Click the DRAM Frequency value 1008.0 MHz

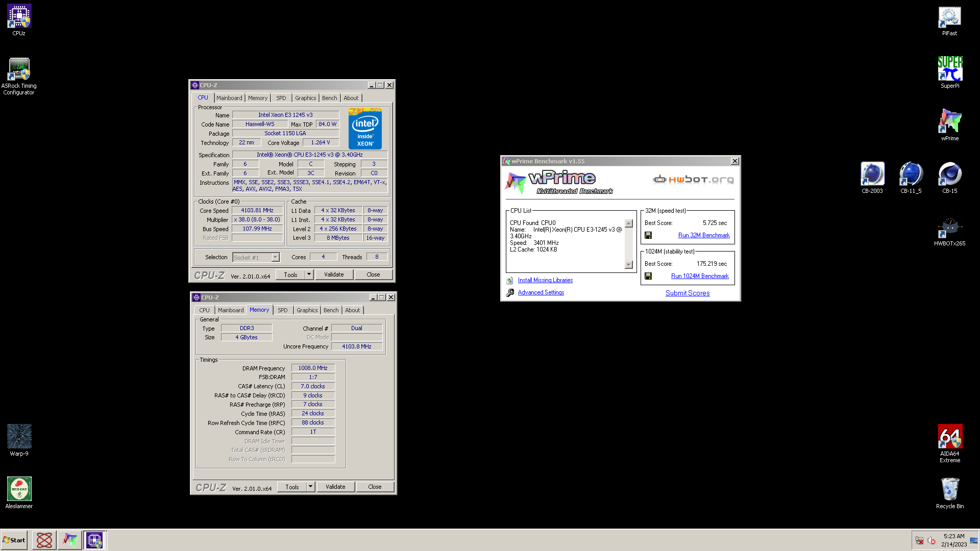tap(313, 368)
